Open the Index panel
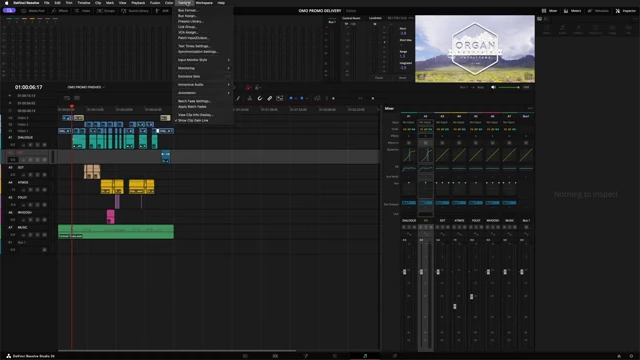Screen dimensions: 640x360 82,11
